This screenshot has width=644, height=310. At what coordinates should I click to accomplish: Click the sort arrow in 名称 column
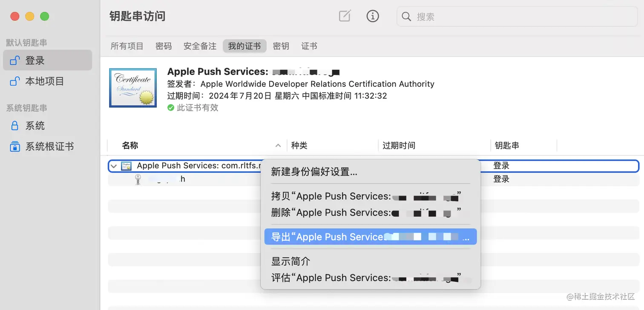[x=278, y=145]
